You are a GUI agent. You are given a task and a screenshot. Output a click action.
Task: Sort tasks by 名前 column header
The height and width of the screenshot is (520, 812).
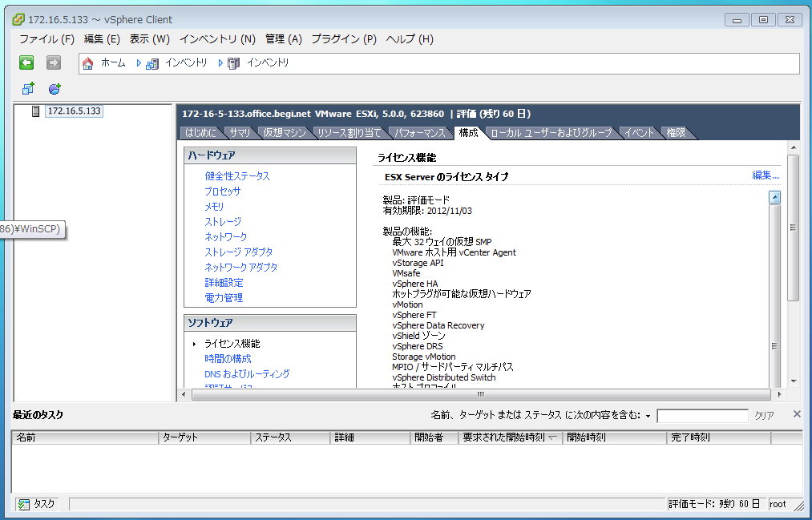[x=85, y=437]
